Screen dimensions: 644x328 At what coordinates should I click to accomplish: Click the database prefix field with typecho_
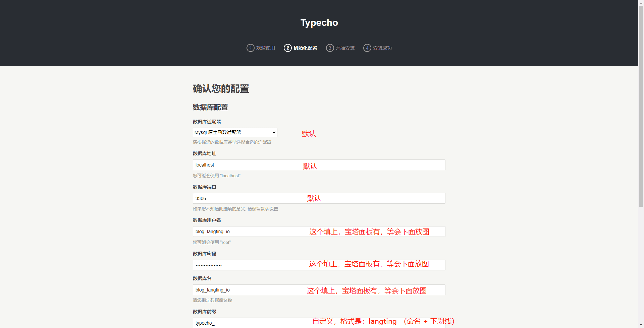[319, 323]
